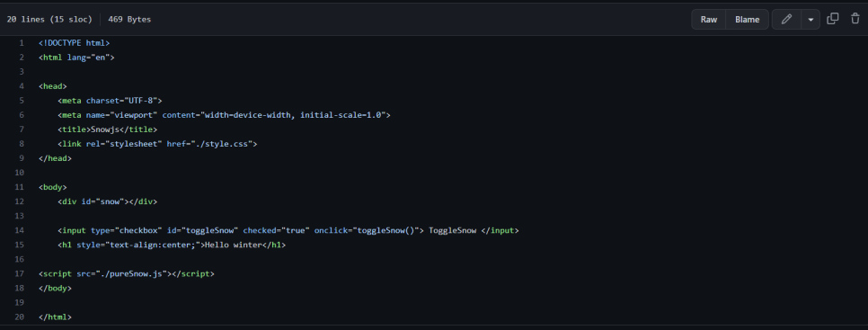Click the meta charset="UTF-8" line

click(110, 100)
